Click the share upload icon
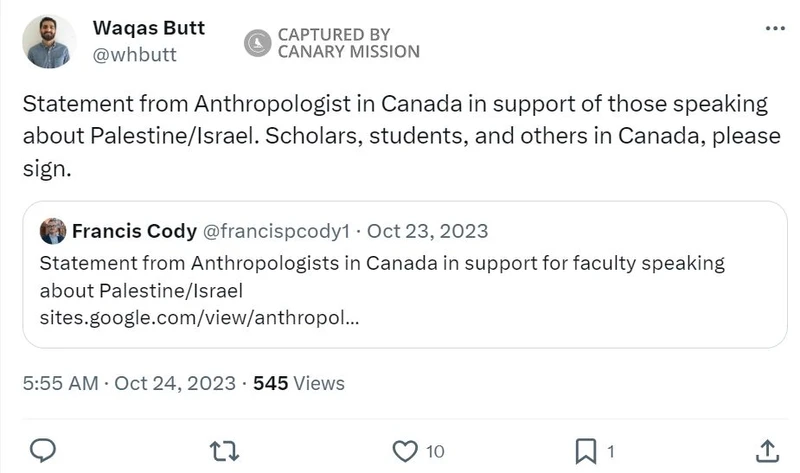The image size is (800, 473). click(767, 451)
